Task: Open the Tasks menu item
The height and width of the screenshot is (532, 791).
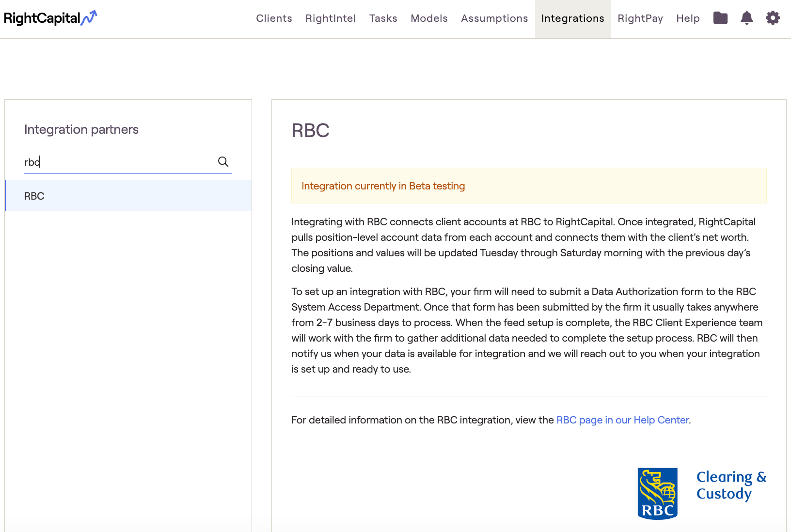Action: [x=383, y=18]
